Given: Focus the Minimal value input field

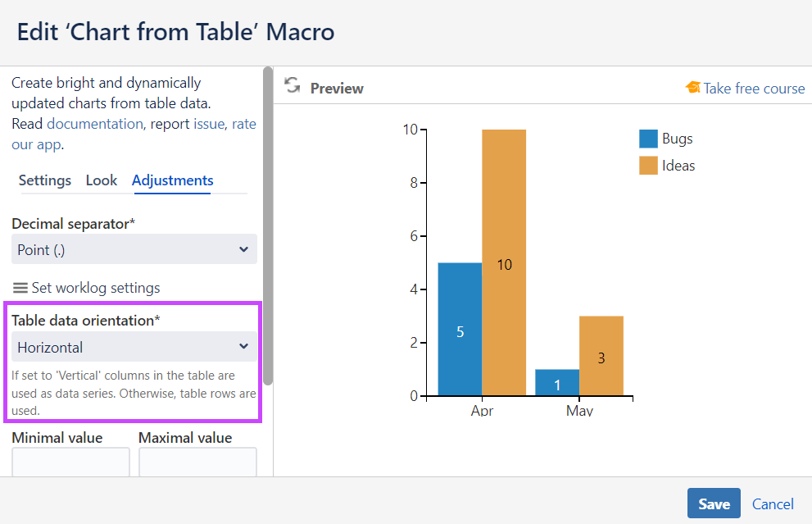Looking at the screenshot, I should pos(70,462).
